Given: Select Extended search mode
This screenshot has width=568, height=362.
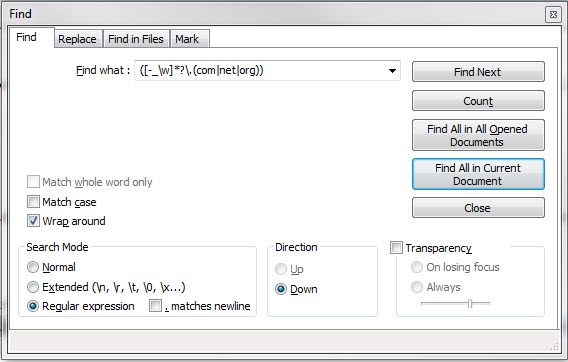Looking at the screenshot, I should coord(33,287).
